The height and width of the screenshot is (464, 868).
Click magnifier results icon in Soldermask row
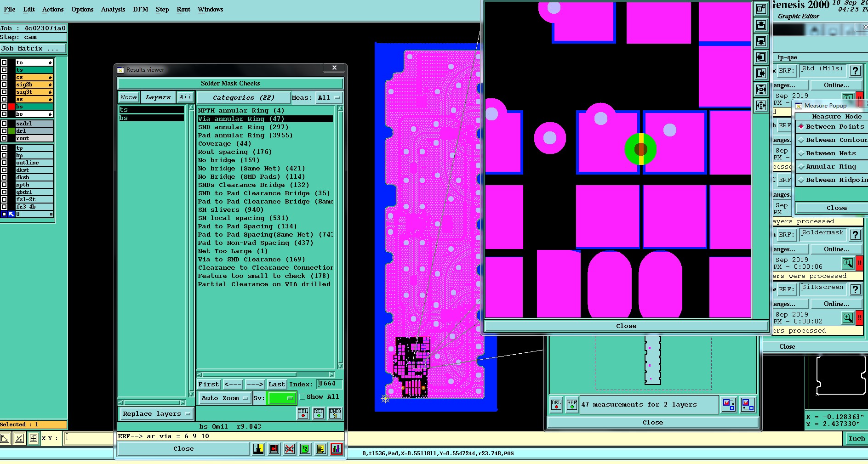(x=848, y=263)
